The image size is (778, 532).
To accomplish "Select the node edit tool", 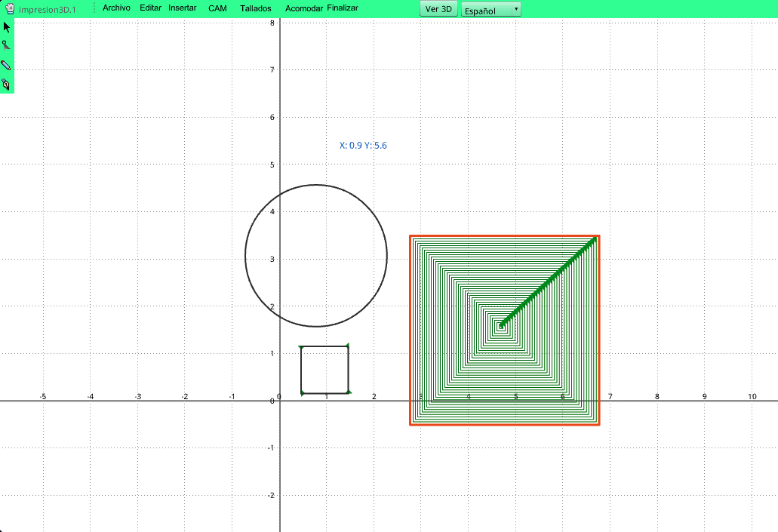I will coord(7,46).
